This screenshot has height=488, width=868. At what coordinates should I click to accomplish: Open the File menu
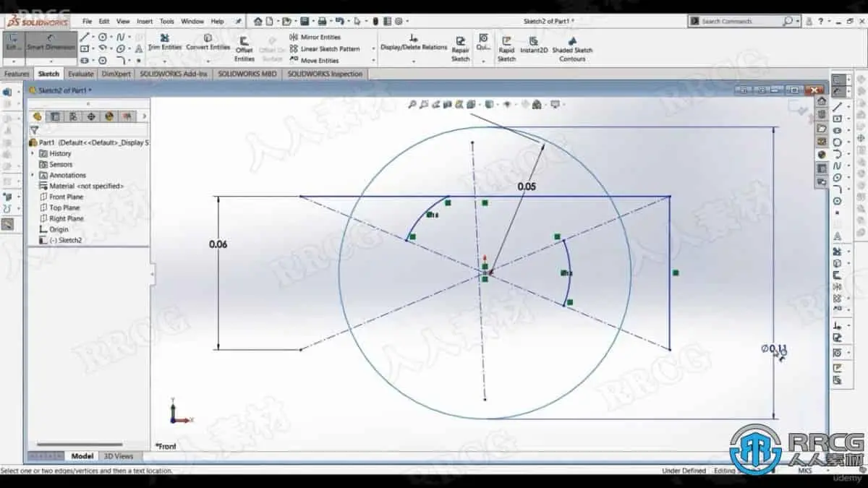(x=87, y=22)
